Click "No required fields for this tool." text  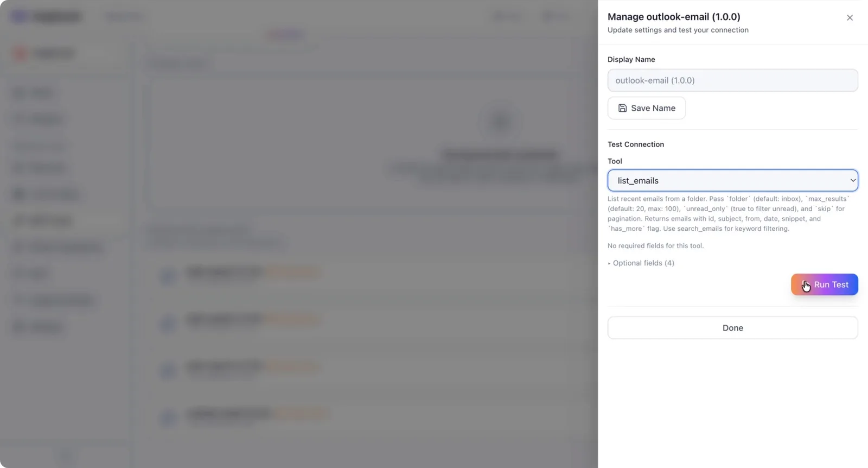click(655, 245)
